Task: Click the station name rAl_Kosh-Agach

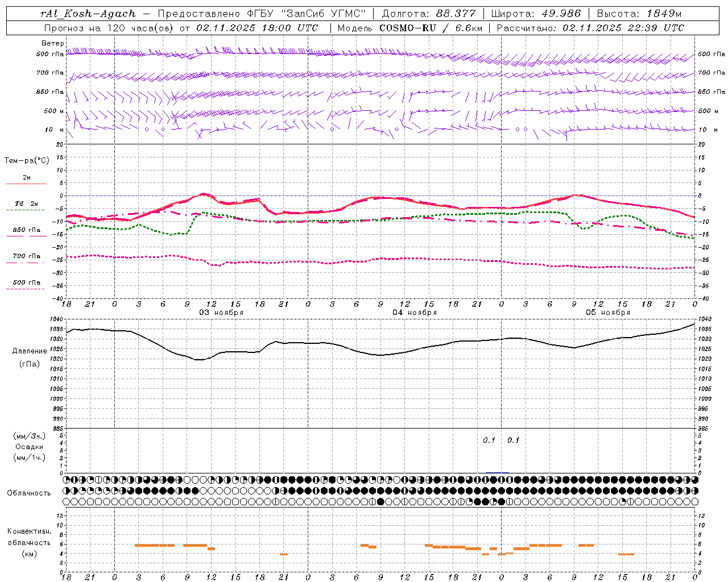Action: click(x=88, y=14)
